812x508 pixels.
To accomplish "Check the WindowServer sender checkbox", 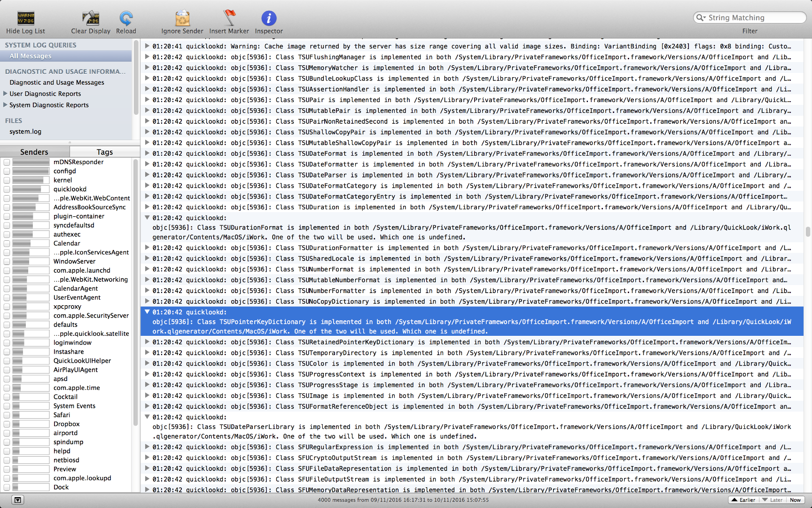I will click(7, 262).
